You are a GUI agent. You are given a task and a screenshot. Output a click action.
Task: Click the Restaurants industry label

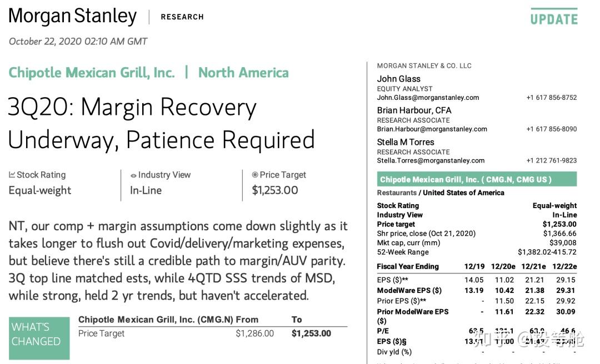coord(397,193)
